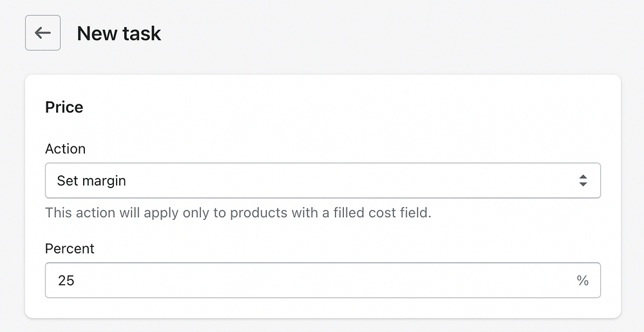Click the 'Percent' field label
The height and width of the screenshot is (332, 644).
coord(70,249)
